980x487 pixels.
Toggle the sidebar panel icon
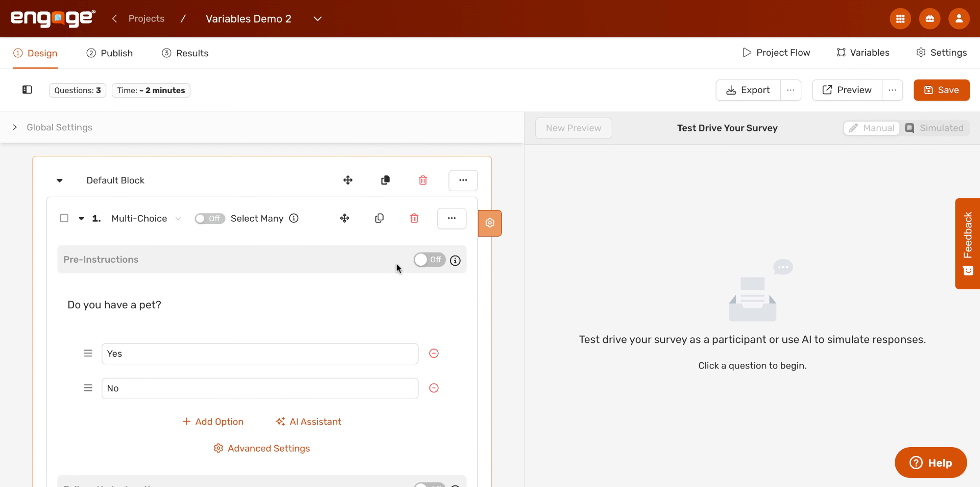27,90
